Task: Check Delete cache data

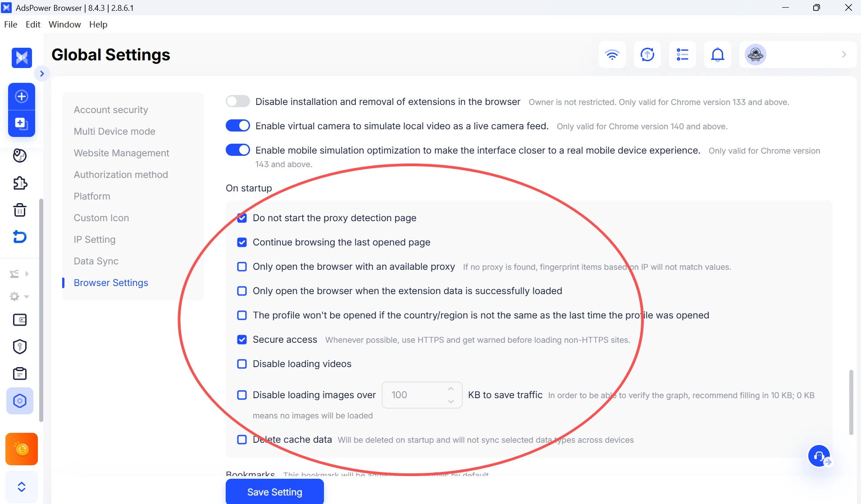Action: click(242, 440)
